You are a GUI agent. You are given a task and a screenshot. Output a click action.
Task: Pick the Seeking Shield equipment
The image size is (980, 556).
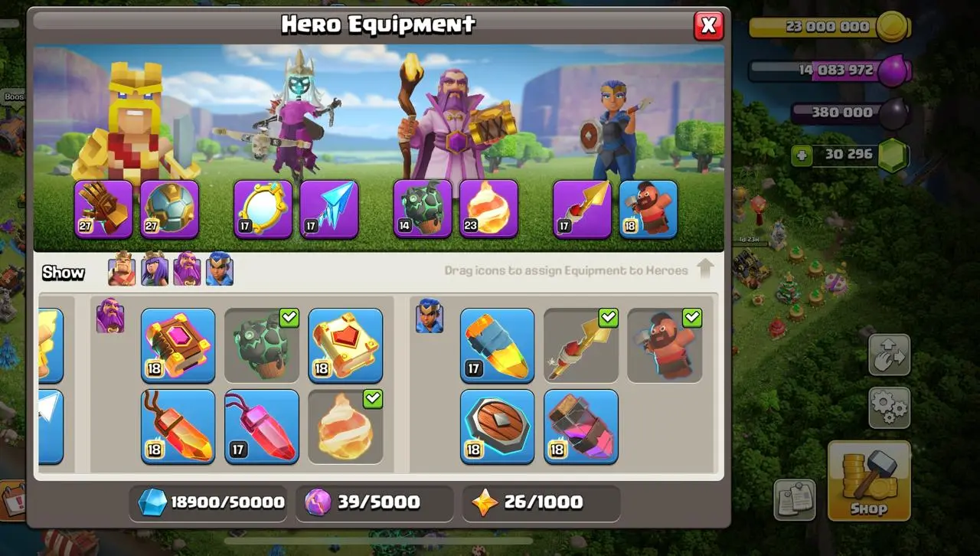pos(497,427)
